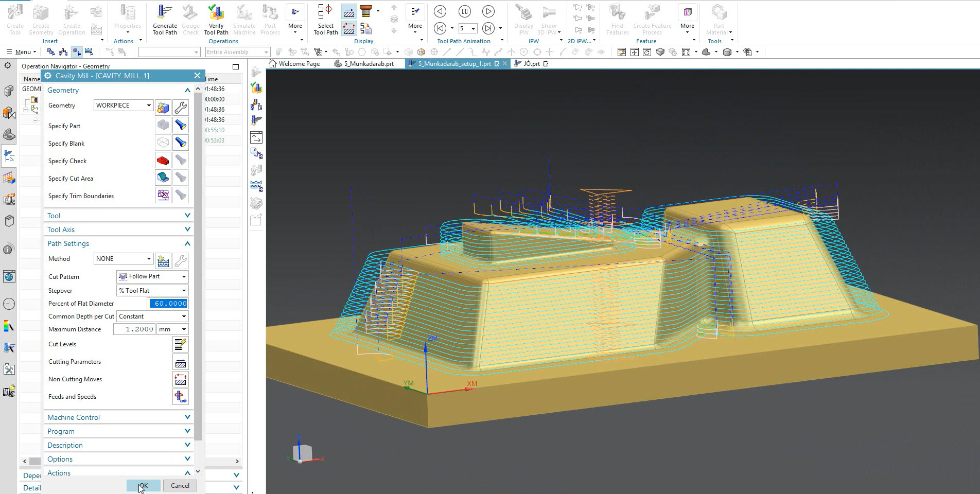Click the dialog vertical scrollbar

click(x=198, y=268)
